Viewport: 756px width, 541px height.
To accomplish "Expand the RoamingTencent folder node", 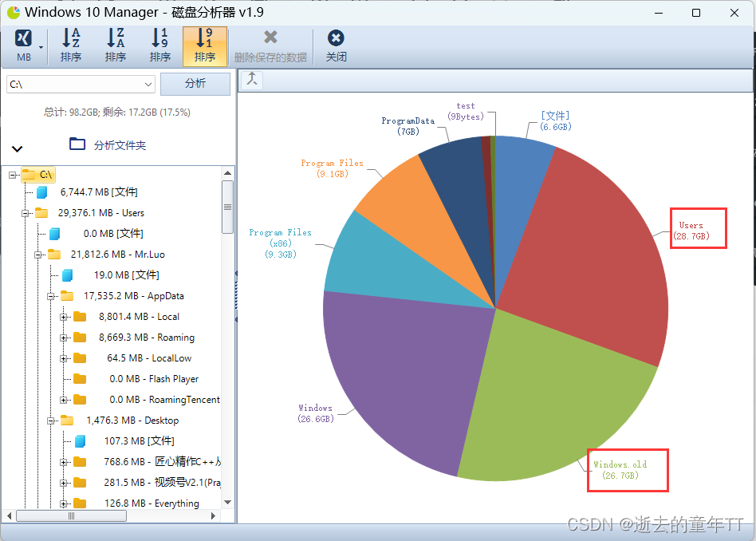I will [63, 400].
